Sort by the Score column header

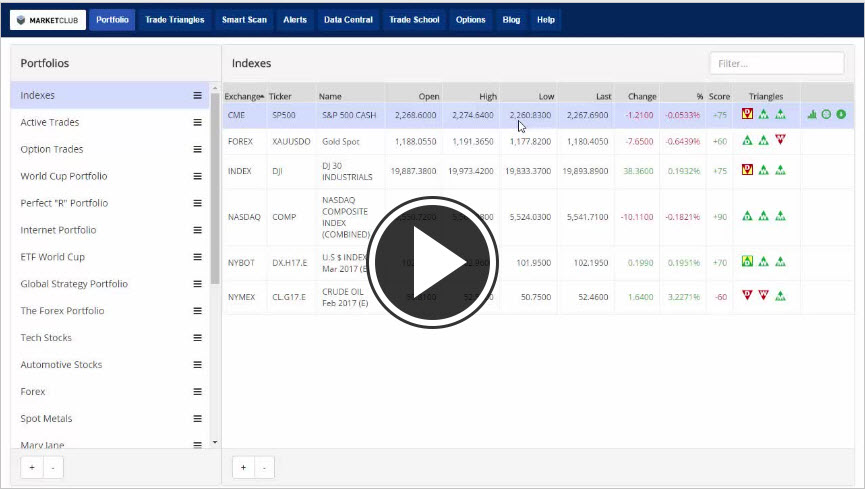[x=719, y=96]
